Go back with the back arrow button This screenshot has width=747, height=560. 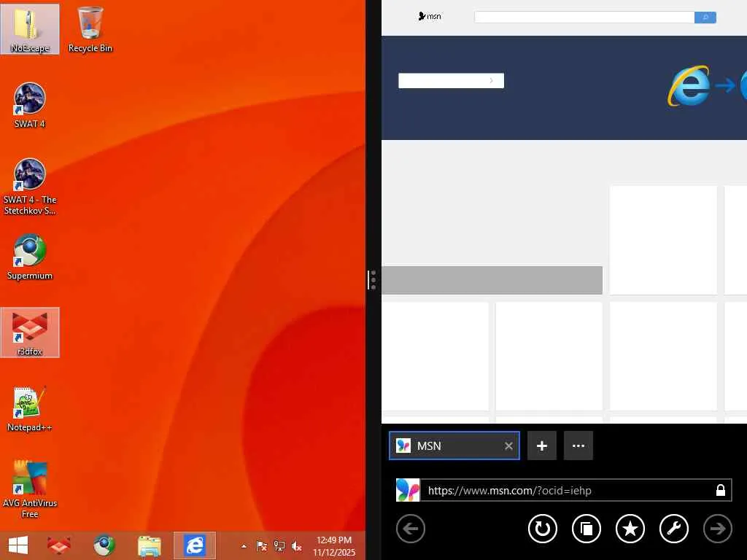pos(410,528)
